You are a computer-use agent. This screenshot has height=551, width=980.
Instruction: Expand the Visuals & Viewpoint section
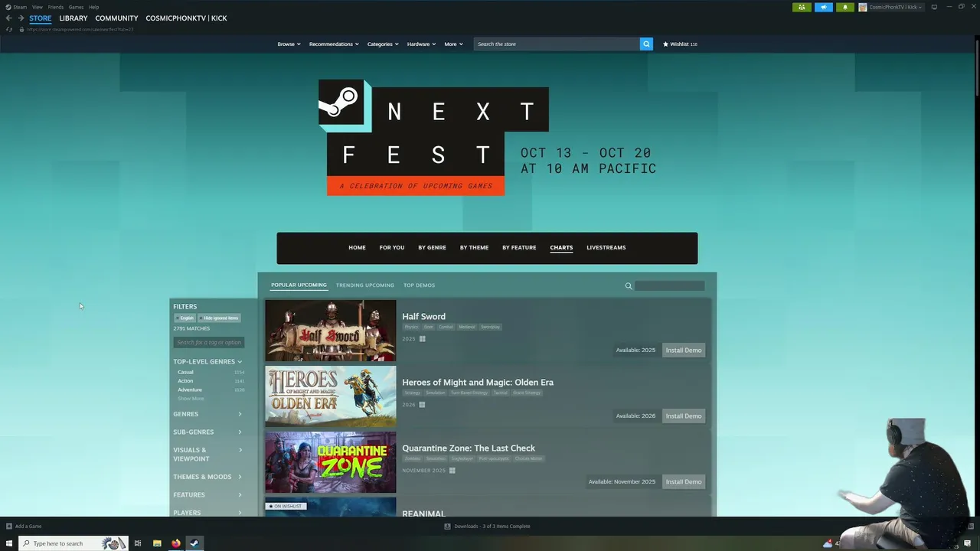tap(207, 455)
